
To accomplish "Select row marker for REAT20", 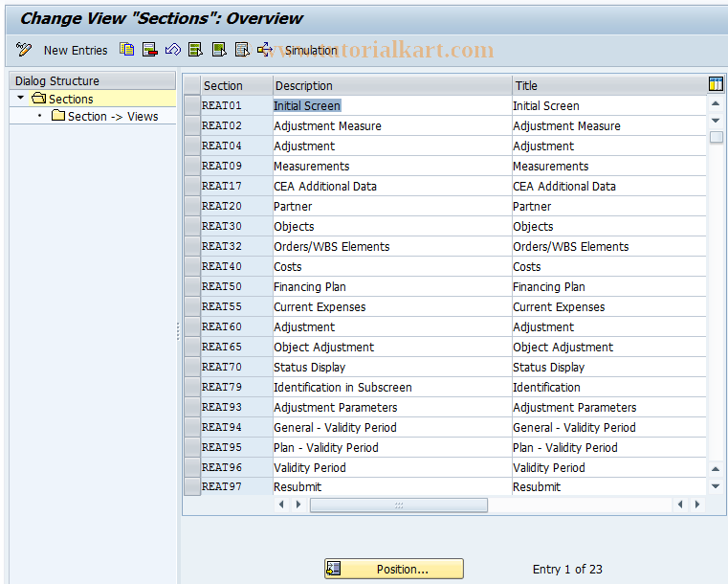I will [x=191, y=206].
